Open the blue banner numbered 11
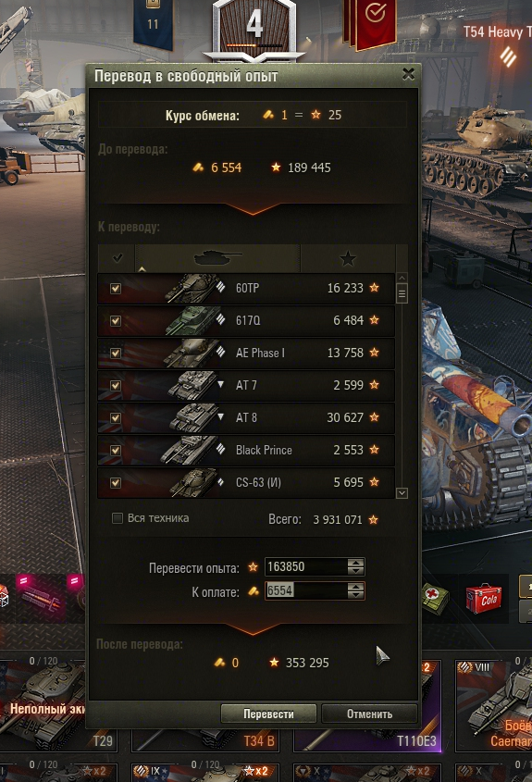The height and width of the screenshot is (782, 532). click(153, 22)
